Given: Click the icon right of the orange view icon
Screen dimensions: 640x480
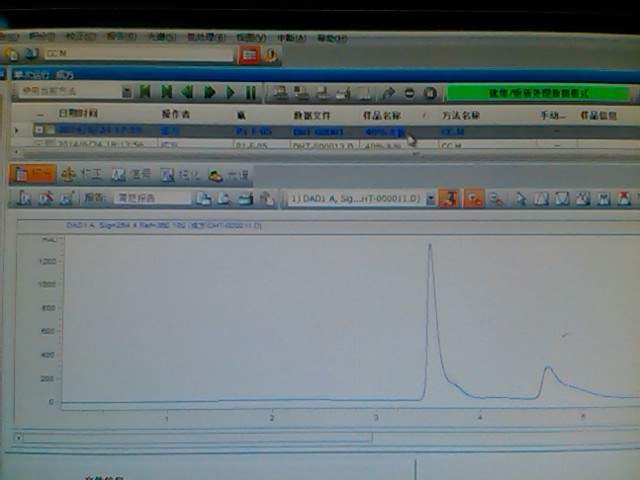Looking at the screenshot, I should [271, 55].
